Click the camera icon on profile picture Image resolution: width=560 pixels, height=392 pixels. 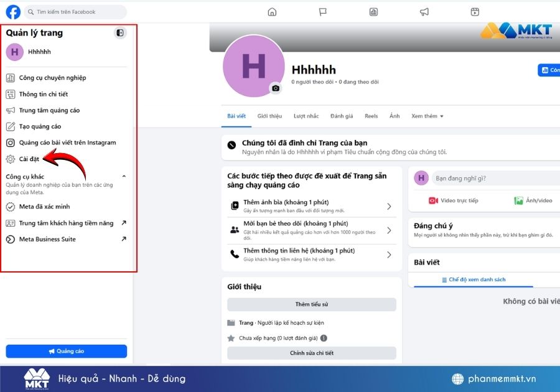[x=276, y=89]
